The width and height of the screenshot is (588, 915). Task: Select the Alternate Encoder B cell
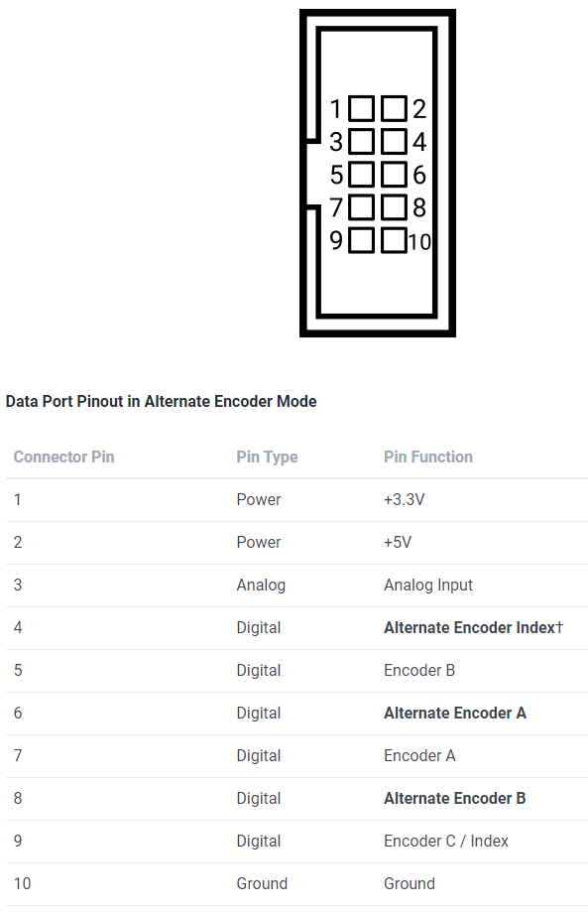coord(455,798)
